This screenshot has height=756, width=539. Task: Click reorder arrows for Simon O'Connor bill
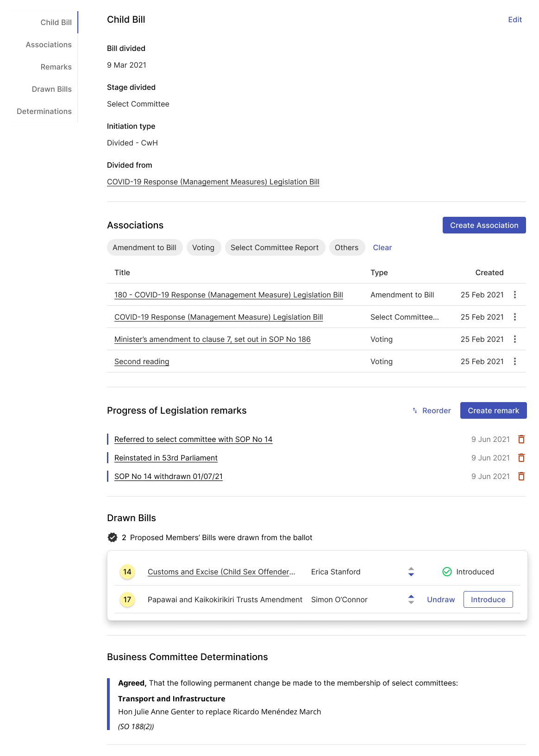coord(411,599)
